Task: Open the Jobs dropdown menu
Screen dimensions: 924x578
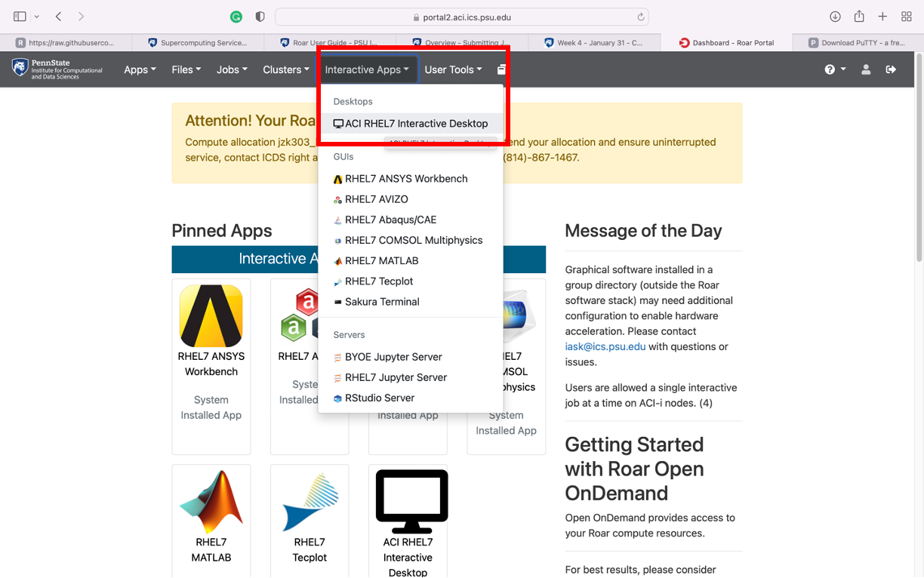Action: coord(232,69)
